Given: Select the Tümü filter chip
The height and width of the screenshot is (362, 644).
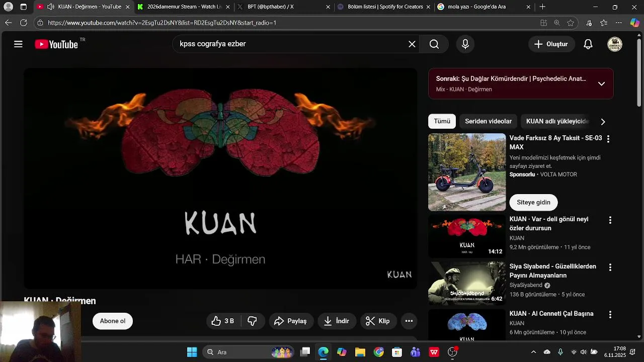Looking at the screenshot, I should tap(442, 121).
